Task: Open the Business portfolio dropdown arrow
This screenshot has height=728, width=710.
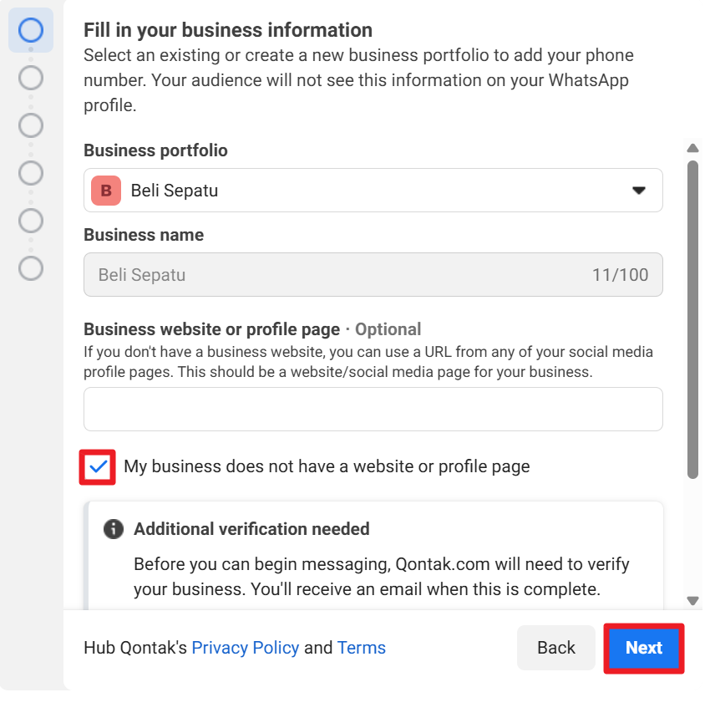Action: (x=639, y=191)
